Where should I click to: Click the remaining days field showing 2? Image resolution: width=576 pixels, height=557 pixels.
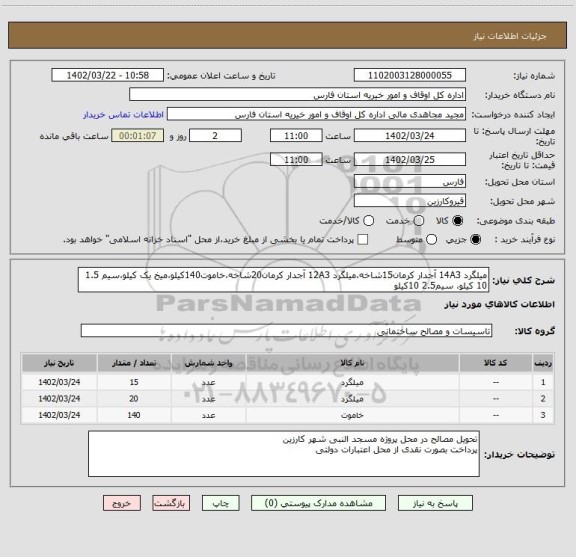click(215, 136)
